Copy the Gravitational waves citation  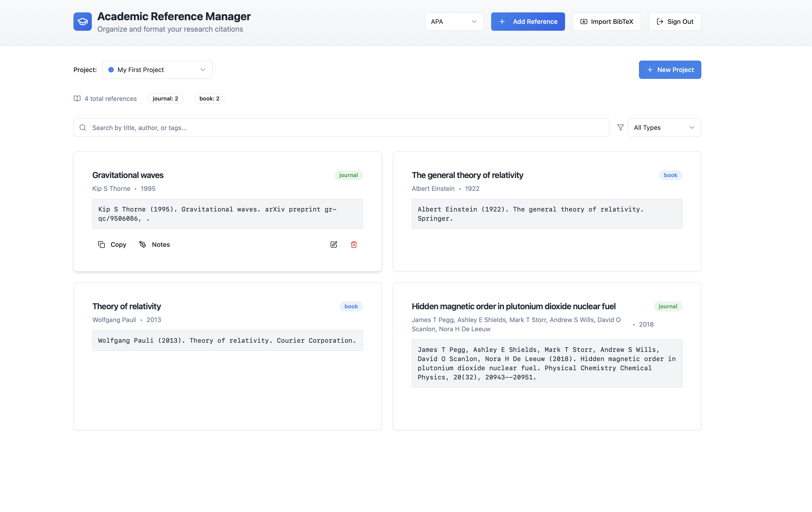112,244
